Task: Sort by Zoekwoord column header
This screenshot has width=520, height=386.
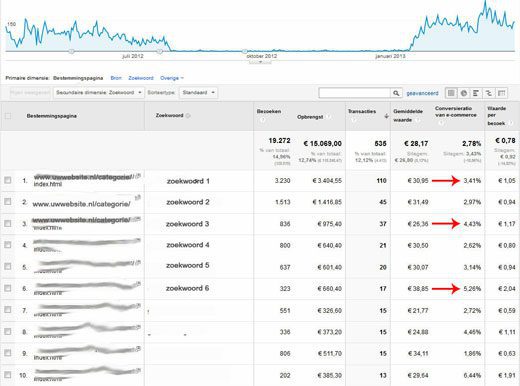Action: tap(169, 115)
